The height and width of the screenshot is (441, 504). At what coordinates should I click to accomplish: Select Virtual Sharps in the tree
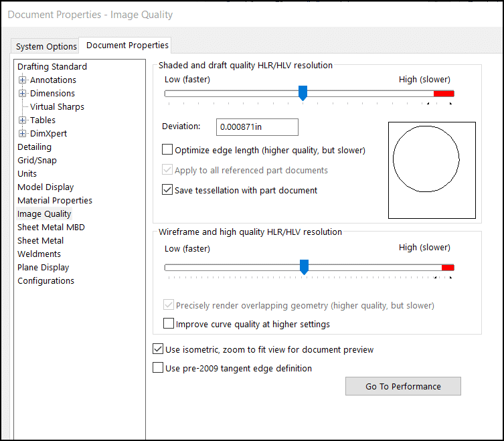pyautogui.click(x=57, y=107)
